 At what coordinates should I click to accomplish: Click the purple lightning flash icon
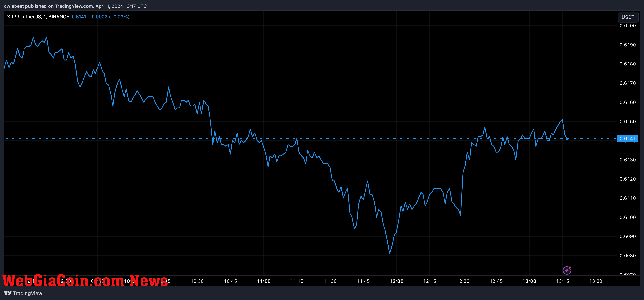pos(567,270)
